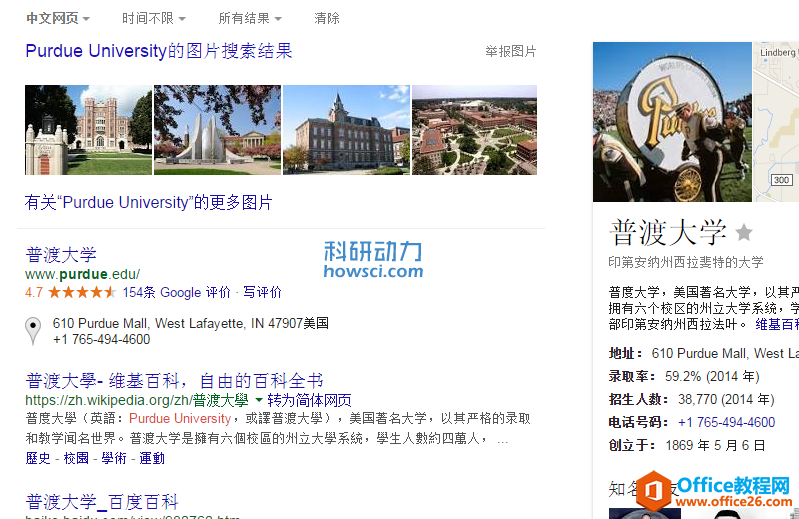The width and height of the screenshot is (799, 519).
Task: Open the 歷史 sitelink under Wikipedia result
Action: click(x=38, y=458)
